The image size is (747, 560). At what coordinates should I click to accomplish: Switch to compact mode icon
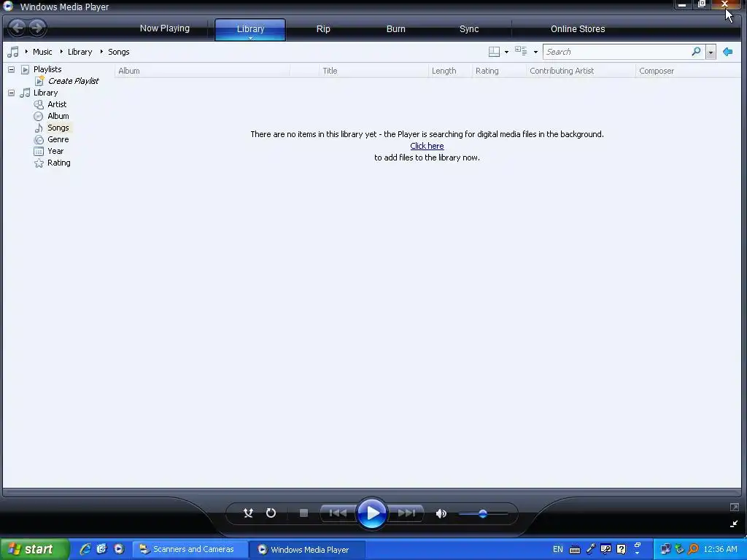pos(734,524)
